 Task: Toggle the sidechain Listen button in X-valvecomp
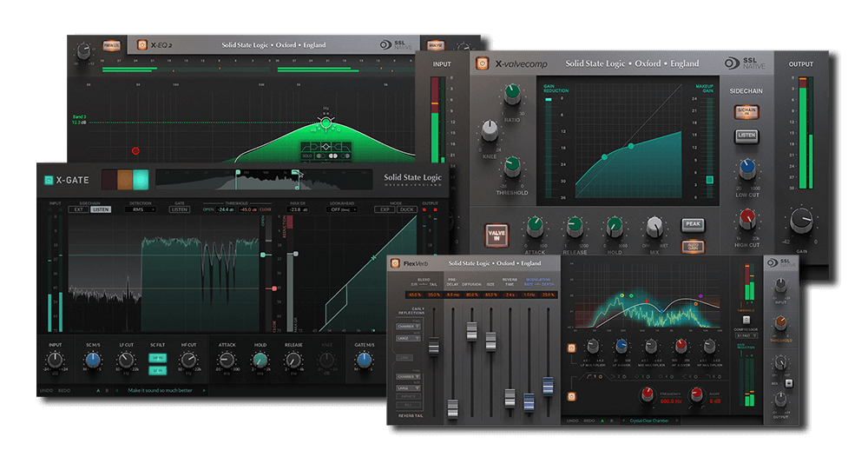(746, 136)
